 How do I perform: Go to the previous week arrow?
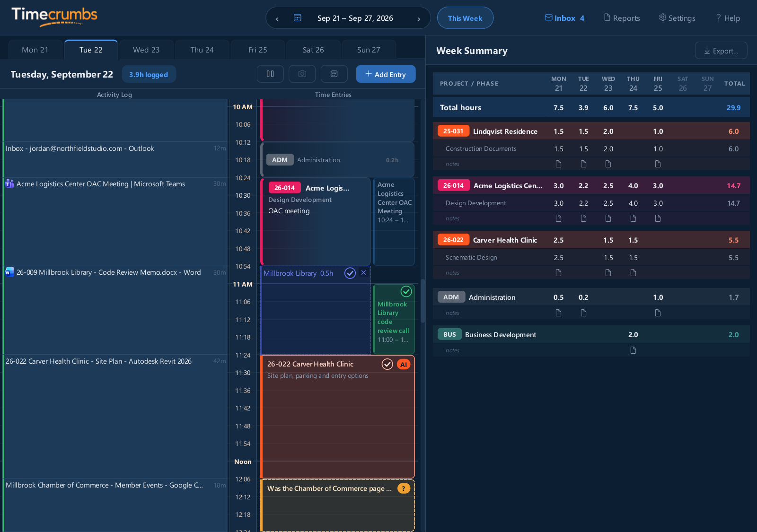277,18
